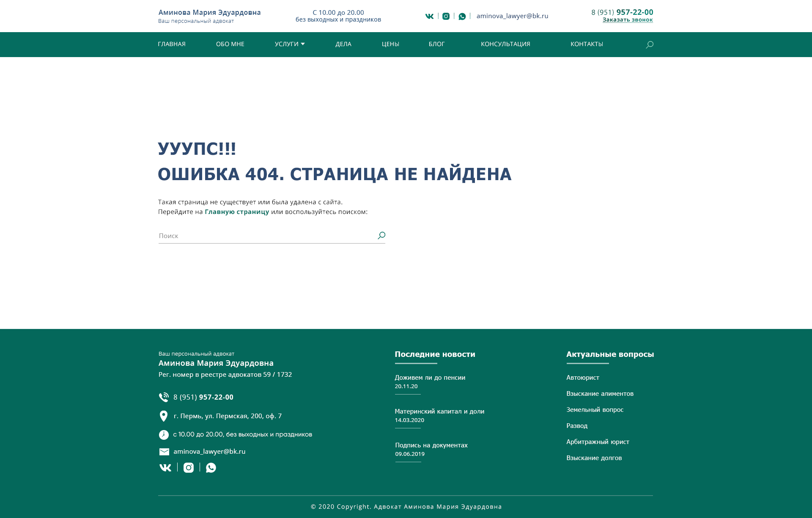The height and width of the screenshot is (518, 812).
Task: Click the footer location pin icon
Action: pyautogui.click(x=164, y=416)
